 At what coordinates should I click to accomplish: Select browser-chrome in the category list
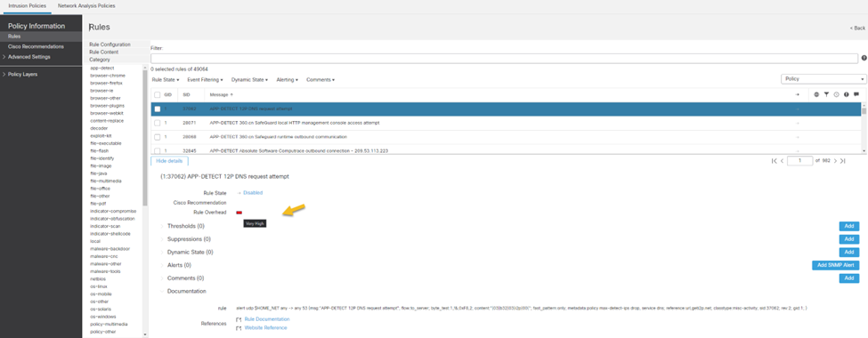point(108,76)
